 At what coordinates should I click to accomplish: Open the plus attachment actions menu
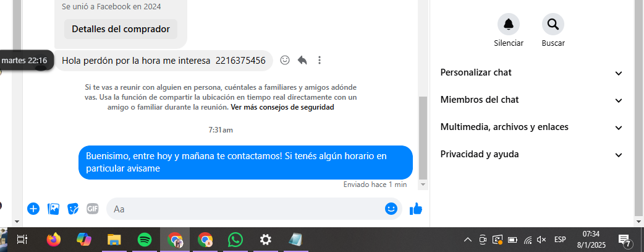pyautogui.click(x=33, y=209)
